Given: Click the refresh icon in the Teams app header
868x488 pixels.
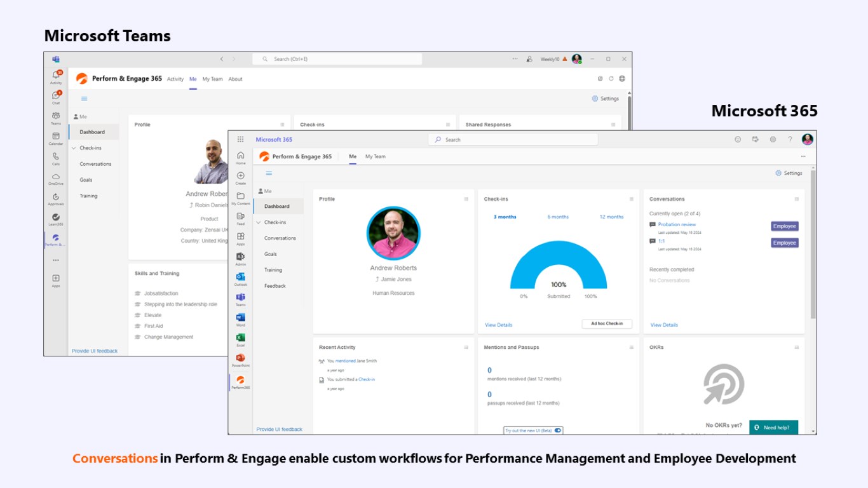Looking at the screenshot, I should point(611,79).
